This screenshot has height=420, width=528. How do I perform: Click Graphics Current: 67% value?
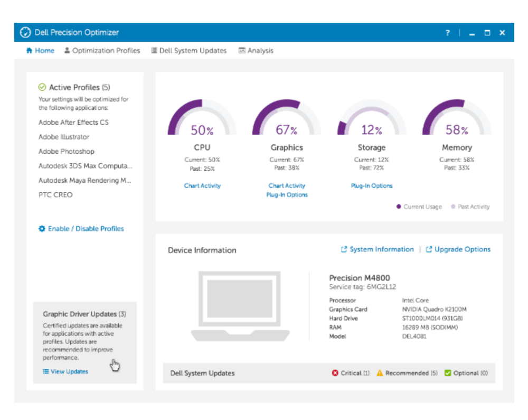[287, 160]
